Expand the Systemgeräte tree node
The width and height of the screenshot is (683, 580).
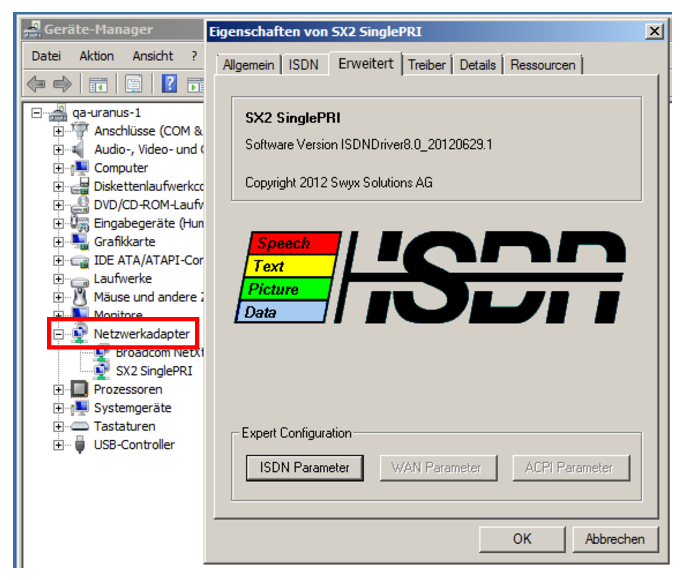[59, 408]
